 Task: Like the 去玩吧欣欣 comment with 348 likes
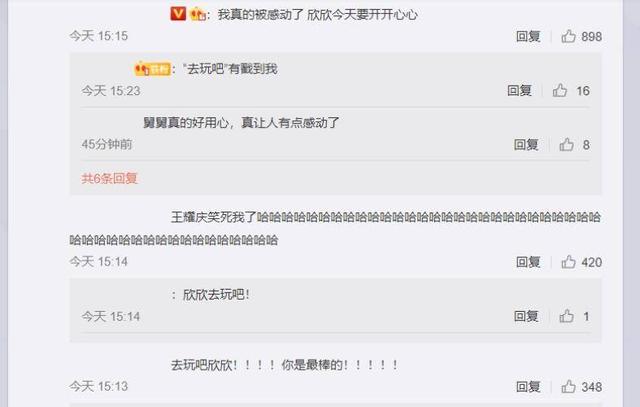click(568, 387)
